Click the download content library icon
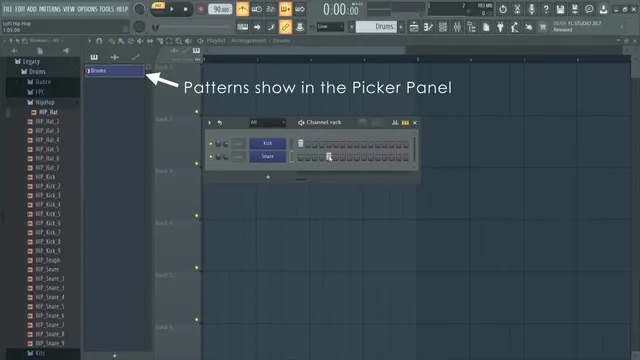This screenshot has height=360, width=640. (603, 9)
